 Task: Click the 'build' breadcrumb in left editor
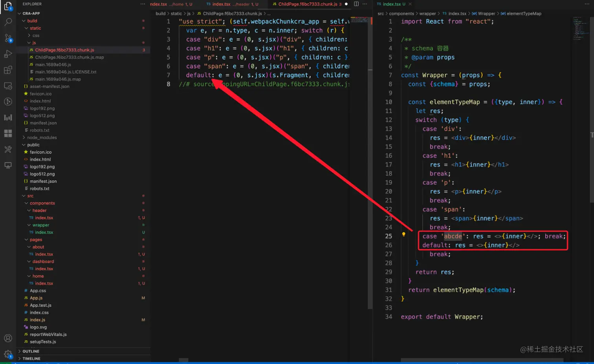pos(161,13)
